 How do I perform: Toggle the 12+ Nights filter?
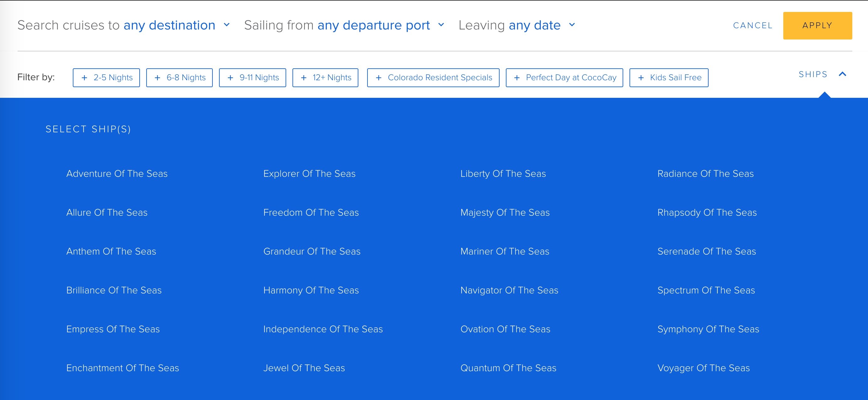[325, 78]
